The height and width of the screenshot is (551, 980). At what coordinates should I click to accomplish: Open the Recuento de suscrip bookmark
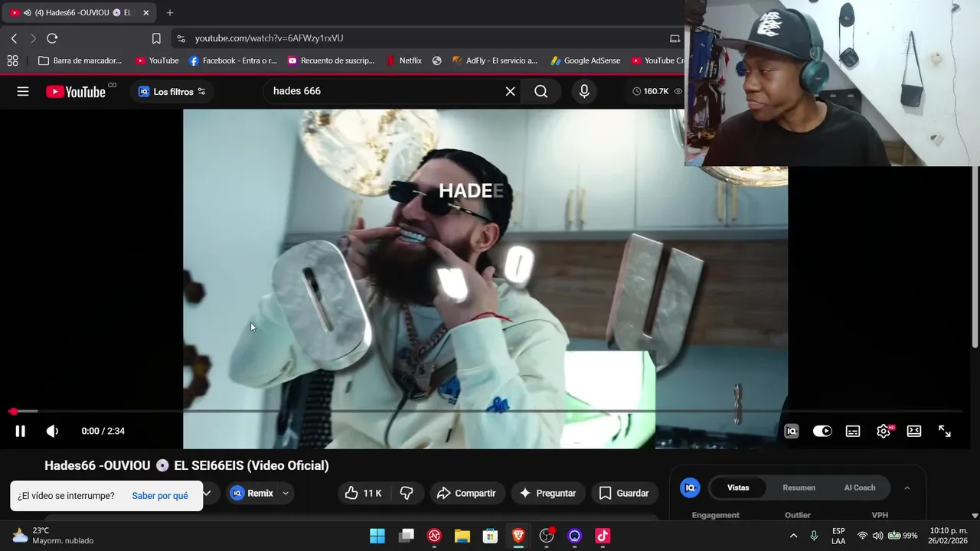331,60
